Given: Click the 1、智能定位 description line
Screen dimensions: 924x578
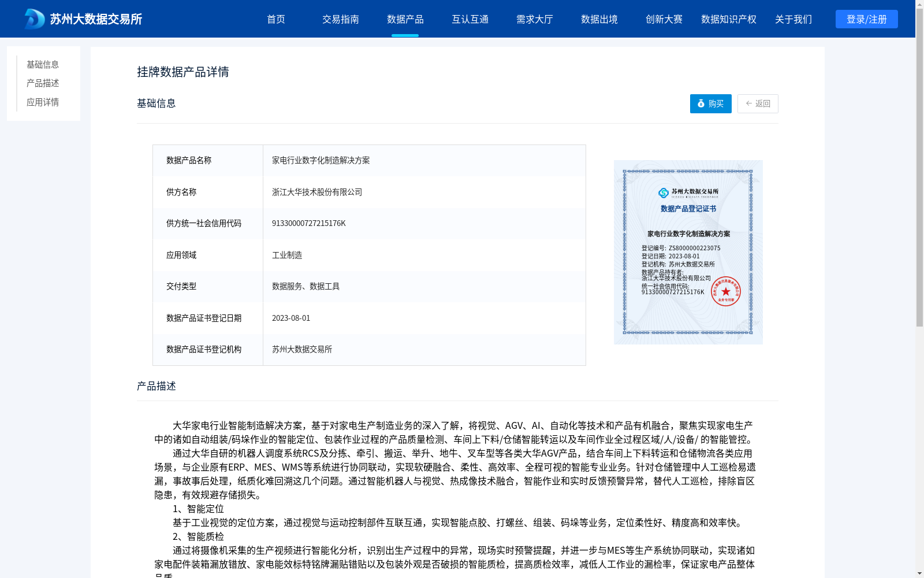Looking at the screenshot, I should pyautogui.click(x=198, y=509).
